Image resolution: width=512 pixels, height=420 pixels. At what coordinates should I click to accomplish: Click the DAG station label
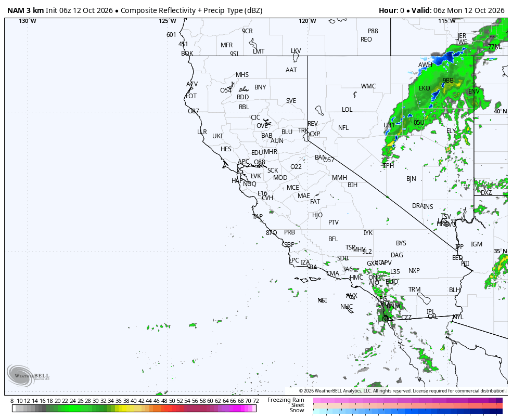(396, 255)
